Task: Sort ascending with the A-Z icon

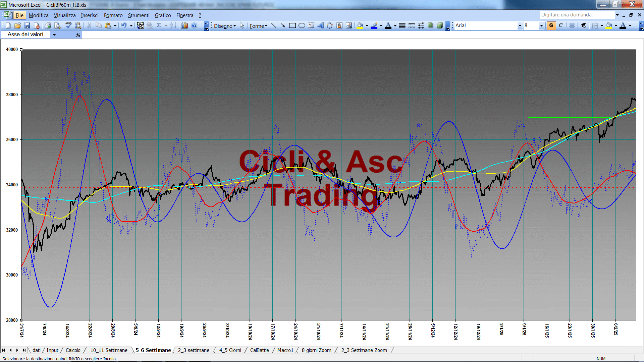Action: [173, 25]
